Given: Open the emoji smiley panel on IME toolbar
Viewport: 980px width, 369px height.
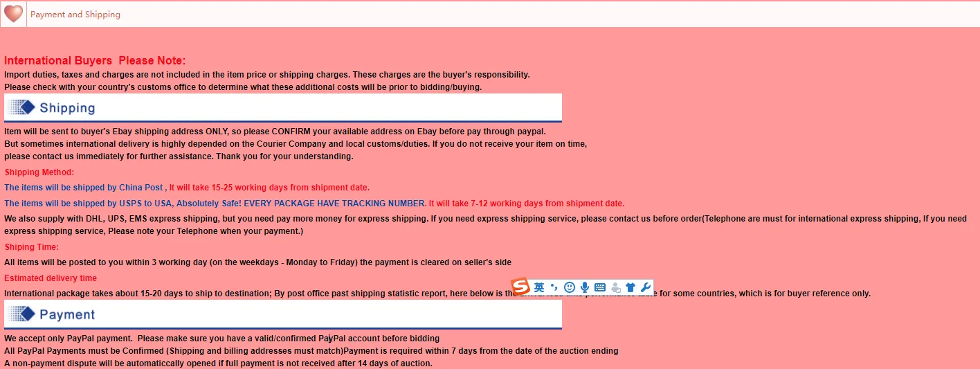Looking at the screenshot, I should tap(570, 287).
